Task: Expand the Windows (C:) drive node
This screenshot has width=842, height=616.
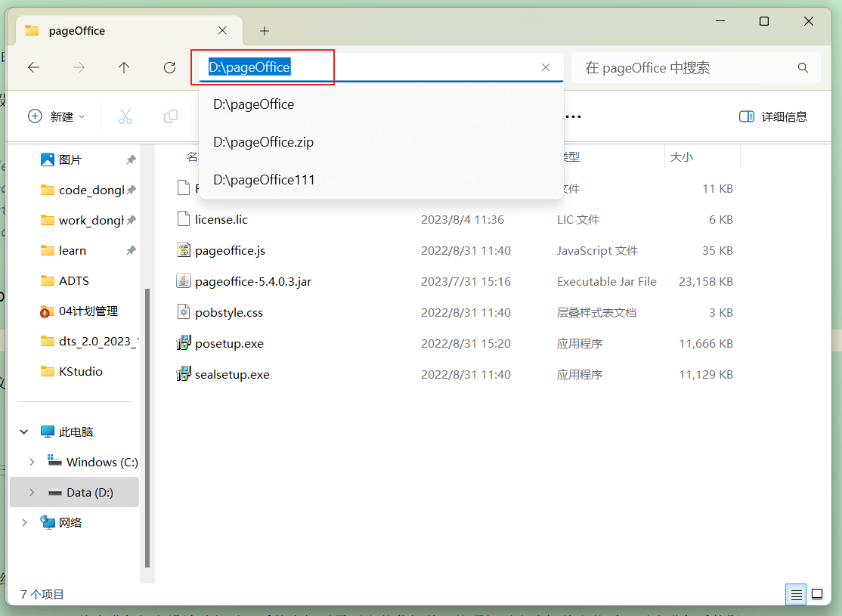Action: tap(31, 462)
